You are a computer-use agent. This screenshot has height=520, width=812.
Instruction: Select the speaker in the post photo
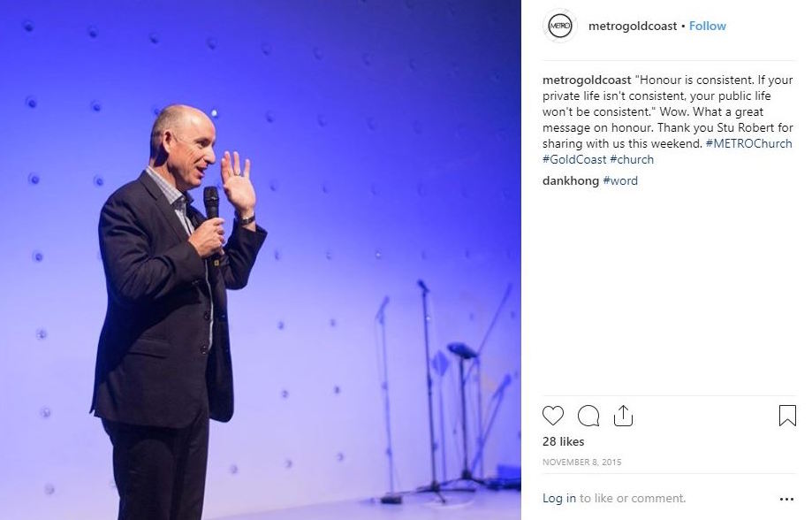(178, 312)
